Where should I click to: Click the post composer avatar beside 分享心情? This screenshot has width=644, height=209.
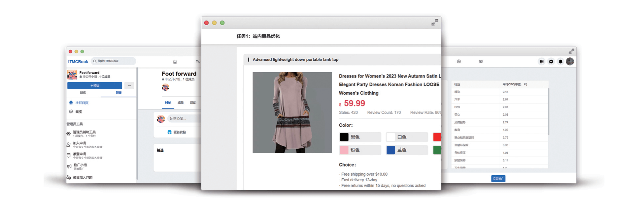click(x=161, y=119)
